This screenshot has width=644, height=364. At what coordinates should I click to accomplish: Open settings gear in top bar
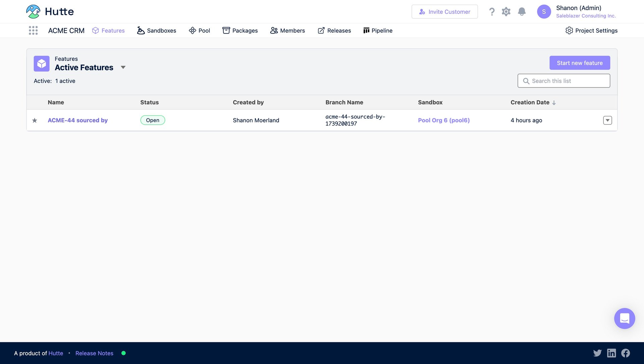[506, 12]
